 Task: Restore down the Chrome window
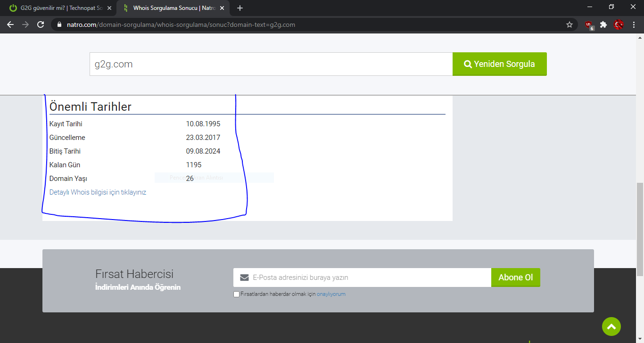pos(611,7)
